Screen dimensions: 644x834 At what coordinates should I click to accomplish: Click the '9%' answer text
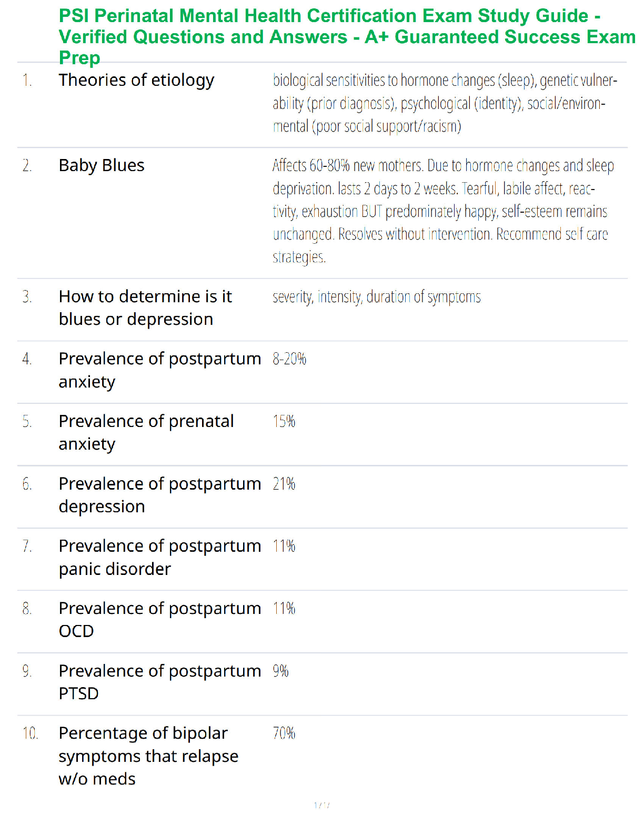click(280, 671)
